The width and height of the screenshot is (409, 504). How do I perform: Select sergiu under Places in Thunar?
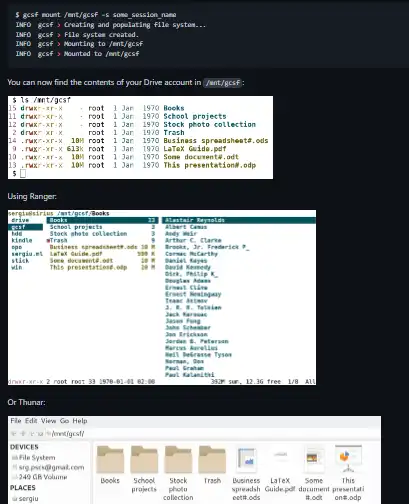click(28, 499)
